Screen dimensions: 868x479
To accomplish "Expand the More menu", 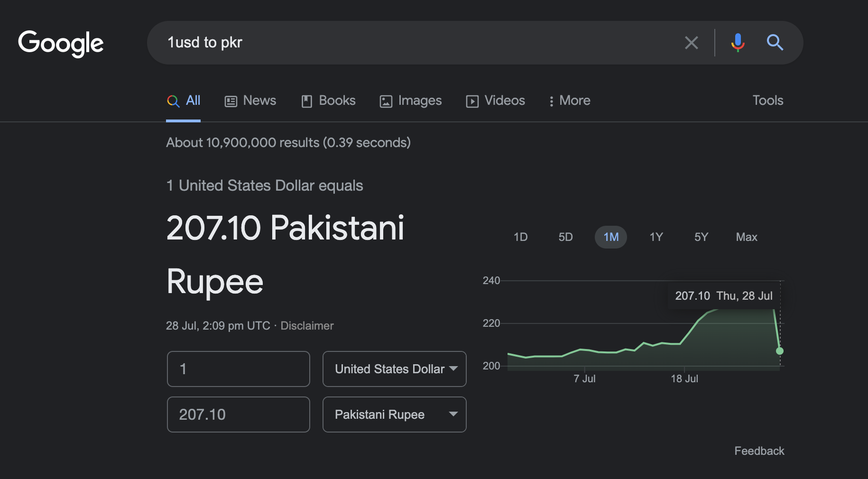I will 570,101.
